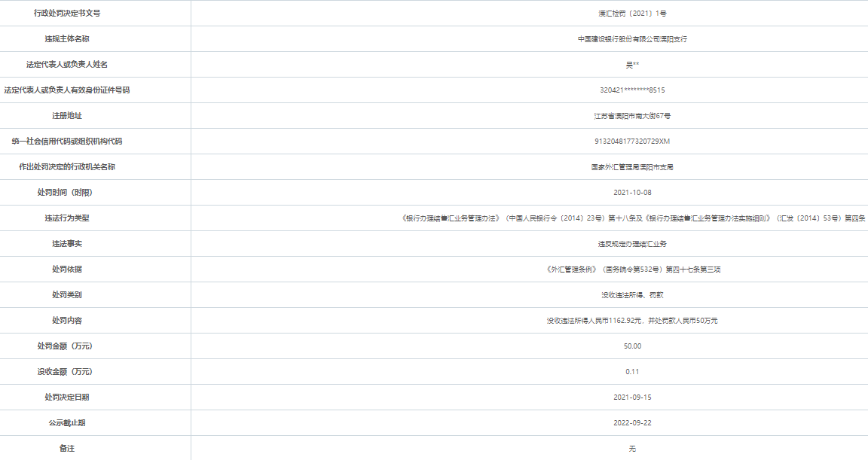Click the remarks value '无'

(x=632, y=449)
